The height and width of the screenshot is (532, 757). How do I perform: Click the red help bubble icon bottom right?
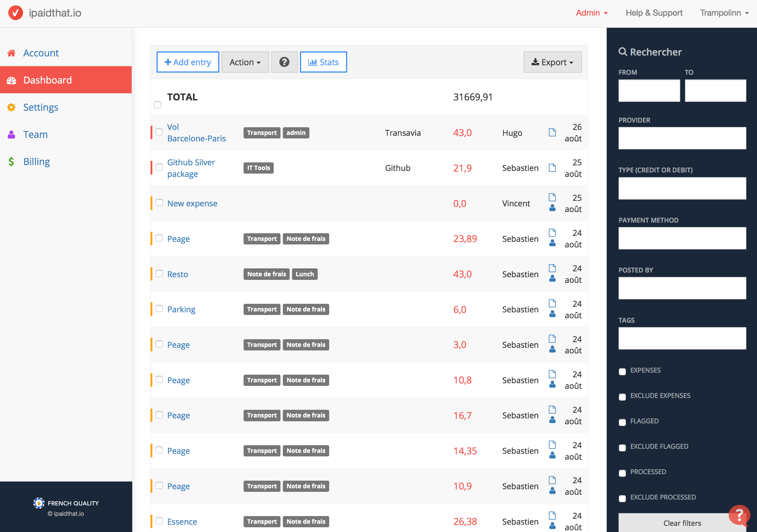coord(739,515)
